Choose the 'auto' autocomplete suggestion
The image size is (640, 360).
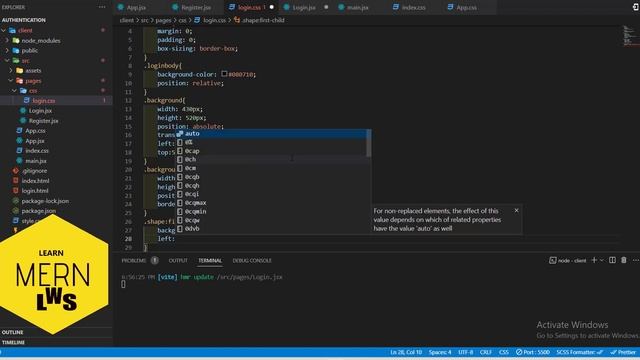tap(271, 133)
